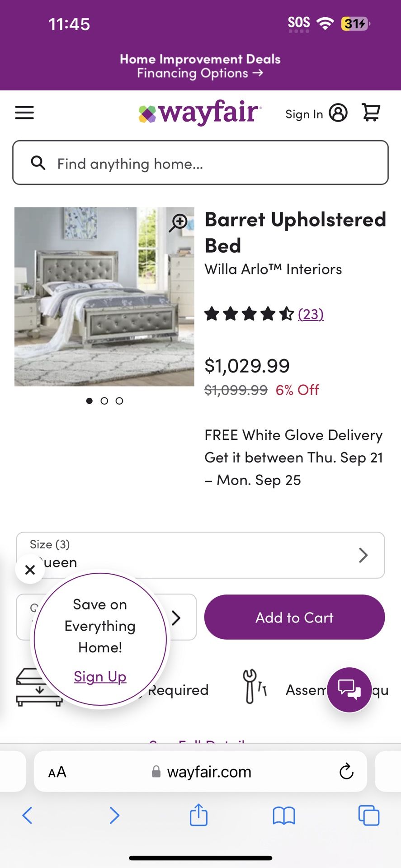
Task: Focus the Find anything home search field
Action: (x=200, y=163)
